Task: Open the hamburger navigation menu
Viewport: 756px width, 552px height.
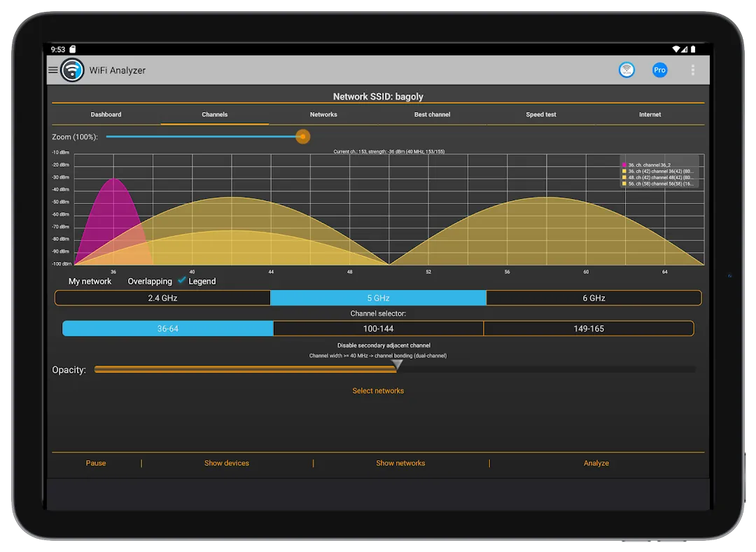Action: pos(53,70)
